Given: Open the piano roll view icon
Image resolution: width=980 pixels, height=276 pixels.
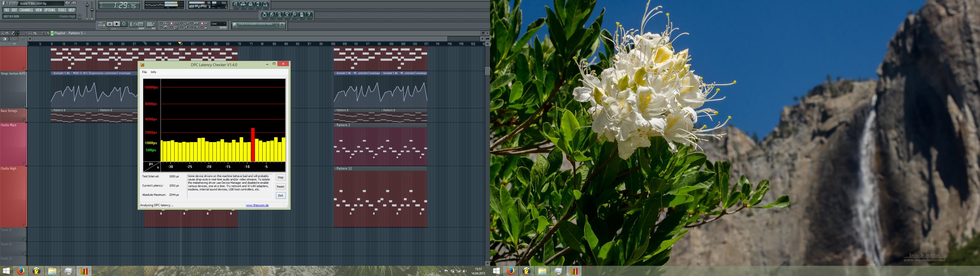Looking at the screenshot, I should tap(250, 5).
